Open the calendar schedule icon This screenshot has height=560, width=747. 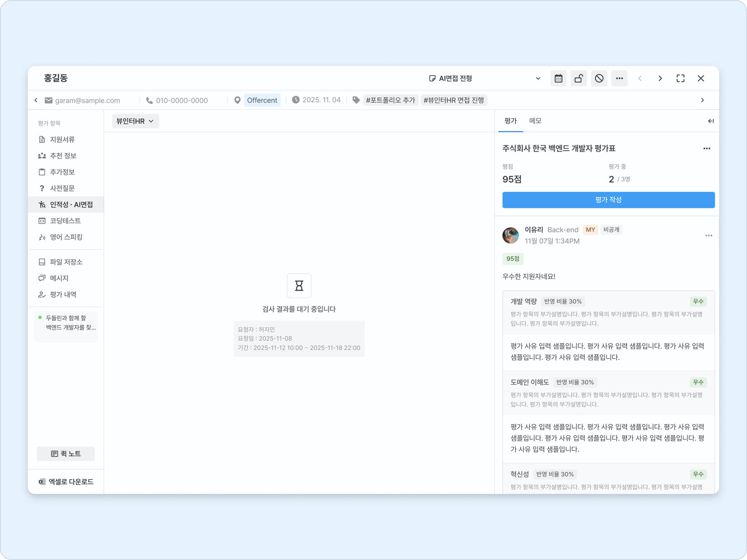(x=558, y=79)
